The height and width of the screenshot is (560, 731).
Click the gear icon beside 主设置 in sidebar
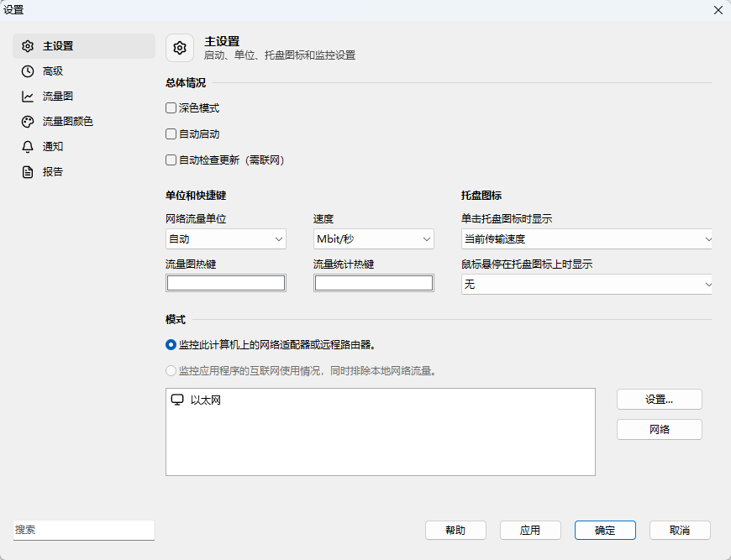[x=28, y=46]
